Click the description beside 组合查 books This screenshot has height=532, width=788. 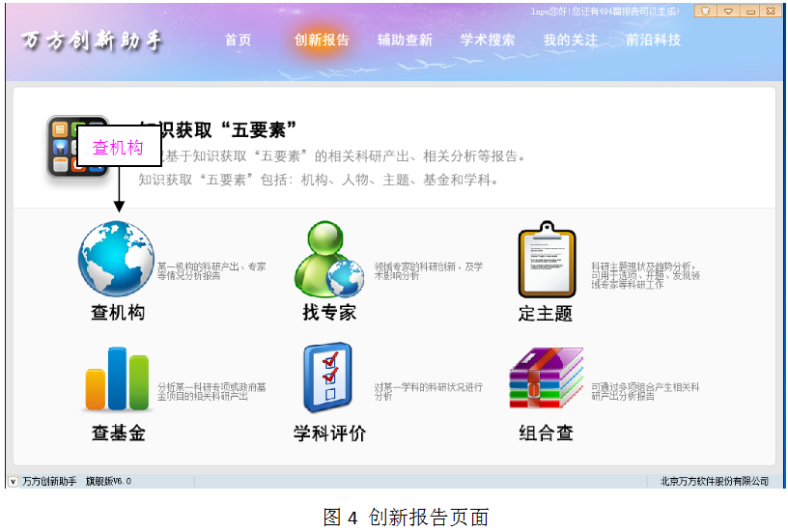645,391
